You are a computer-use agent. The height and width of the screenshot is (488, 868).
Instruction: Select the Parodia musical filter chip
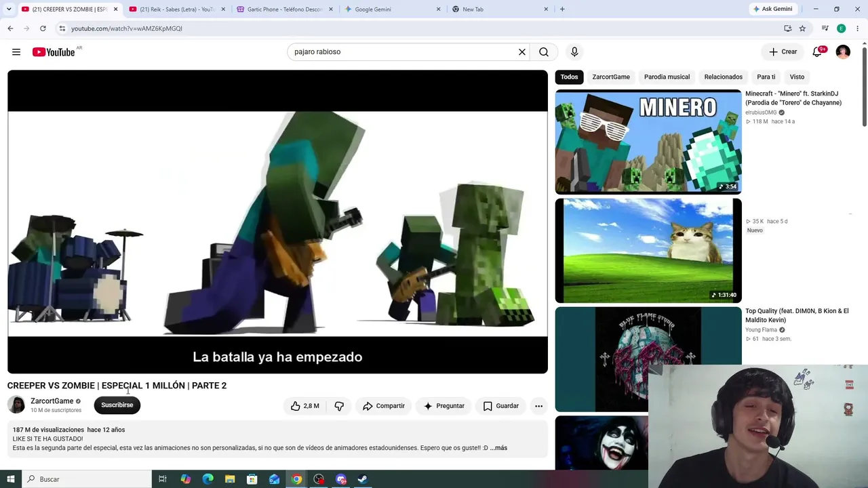[x=667, y=77]
